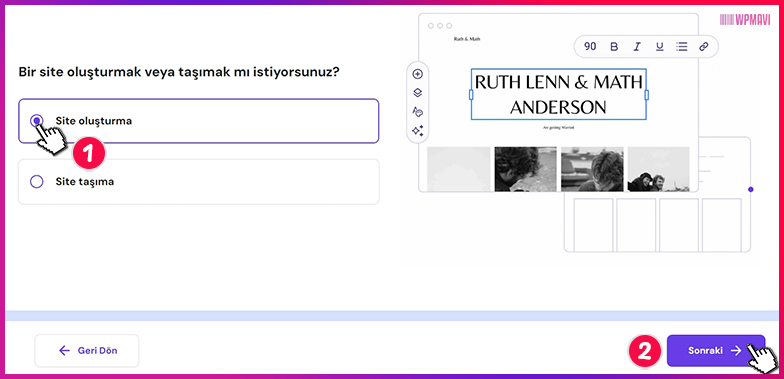This screenshot has height=379, width=784.
Task: Click the 'Are getting Married' subtitle text
Action: point(558,128)
